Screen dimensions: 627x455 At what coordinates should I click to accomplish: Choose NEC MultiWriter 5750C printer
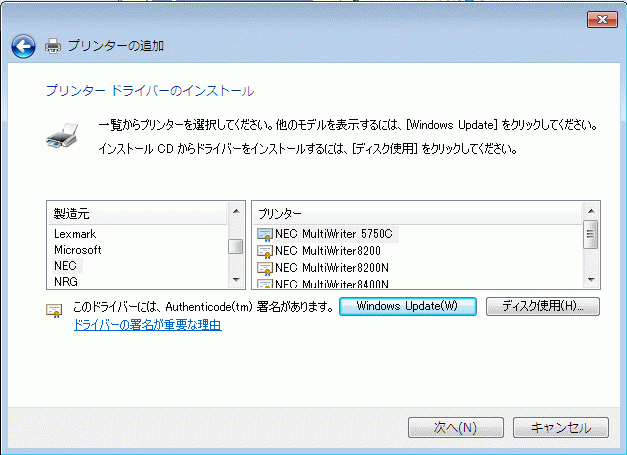coord(334,234)
